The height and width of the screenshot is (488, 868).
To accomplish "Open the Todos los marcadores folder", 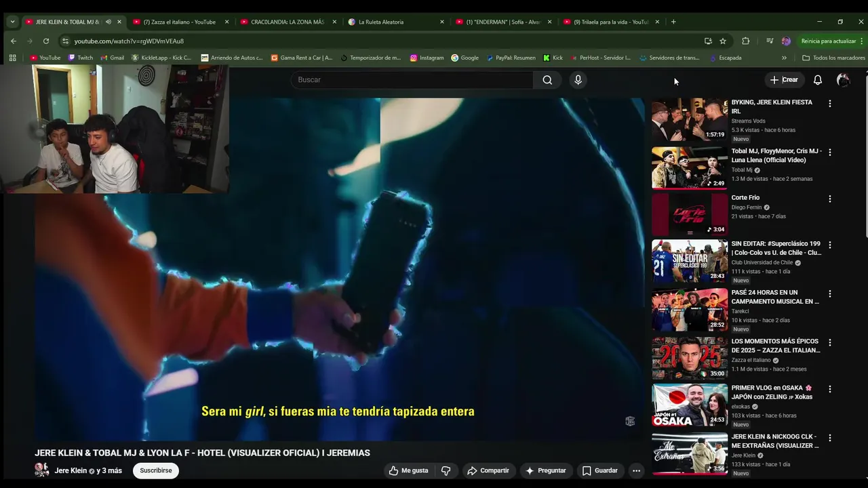I will pyautogui.click(x=833, y=58).
